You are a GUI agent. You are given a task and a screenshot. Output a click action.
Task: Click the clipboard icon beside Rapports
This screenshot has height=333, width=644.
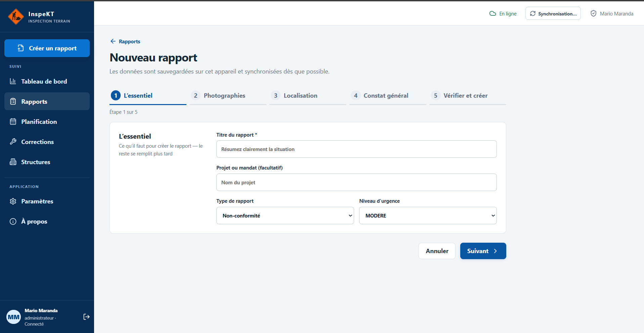(13, 101)
